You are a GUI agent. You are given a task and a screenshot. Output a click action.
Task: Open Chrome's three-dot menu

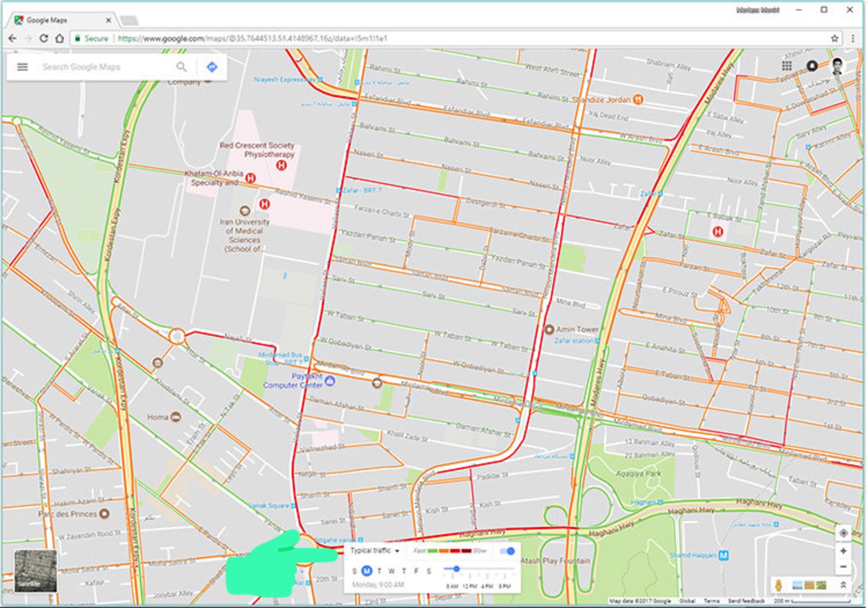(853, 38)
